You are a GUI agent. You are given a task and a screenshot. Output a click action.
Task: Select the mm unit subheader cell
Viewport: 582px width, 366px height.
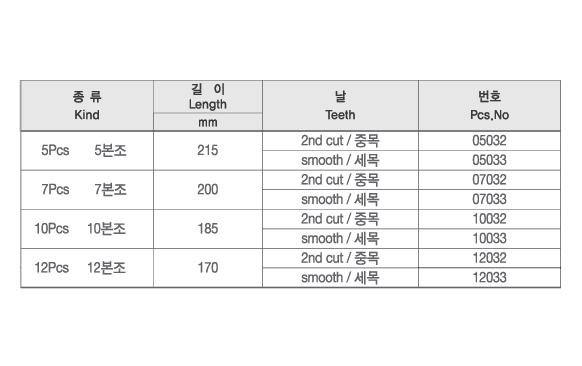(x=207, y=122)
